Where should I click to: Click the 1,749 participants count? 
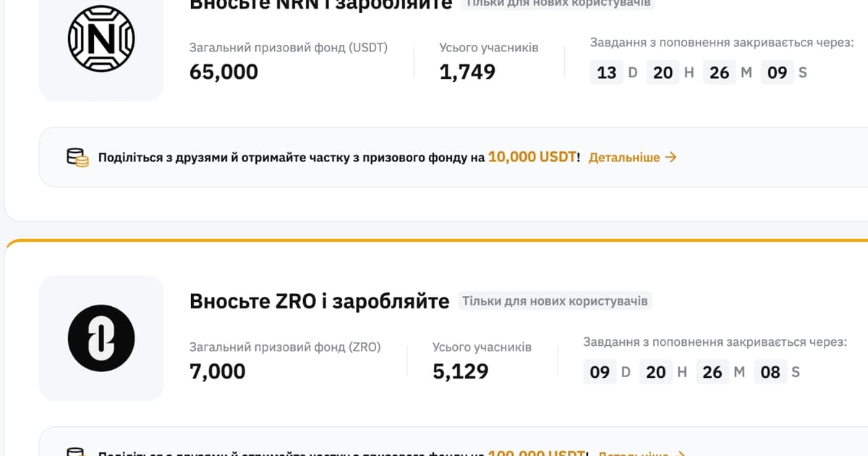468,72
